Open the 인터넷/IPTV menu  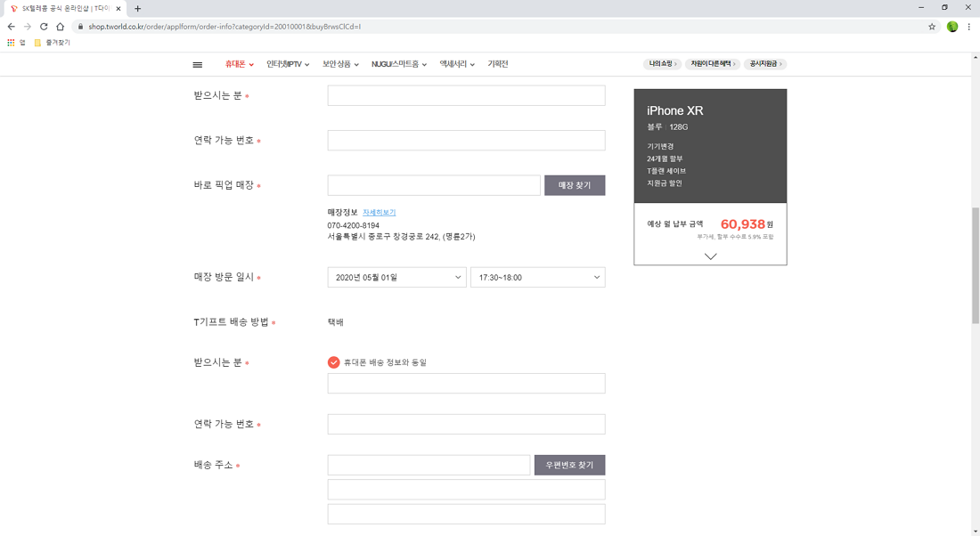288,64
